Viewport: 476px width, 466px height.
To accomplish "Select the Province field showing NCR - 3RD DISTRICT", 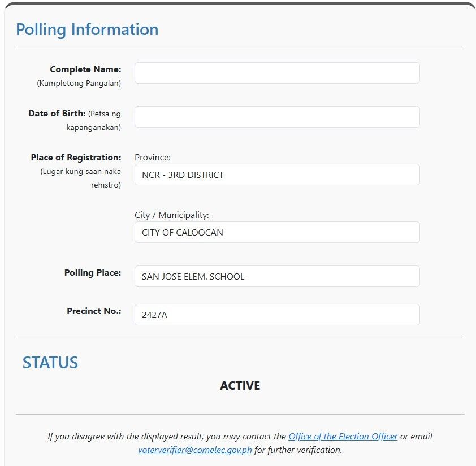I will (x=277, y=175).
